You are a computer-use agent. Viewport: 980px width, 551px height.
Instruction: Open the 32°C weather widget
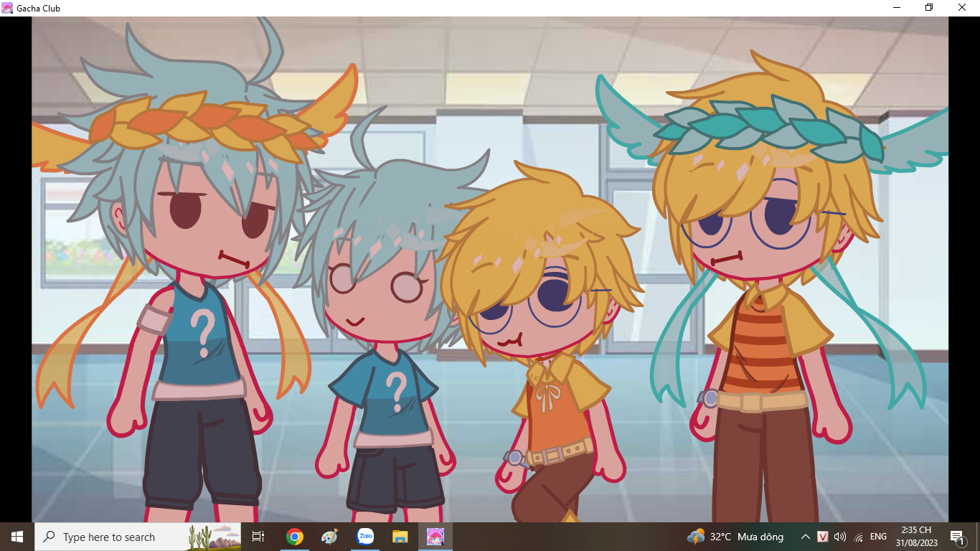click(x=735, y=537)
